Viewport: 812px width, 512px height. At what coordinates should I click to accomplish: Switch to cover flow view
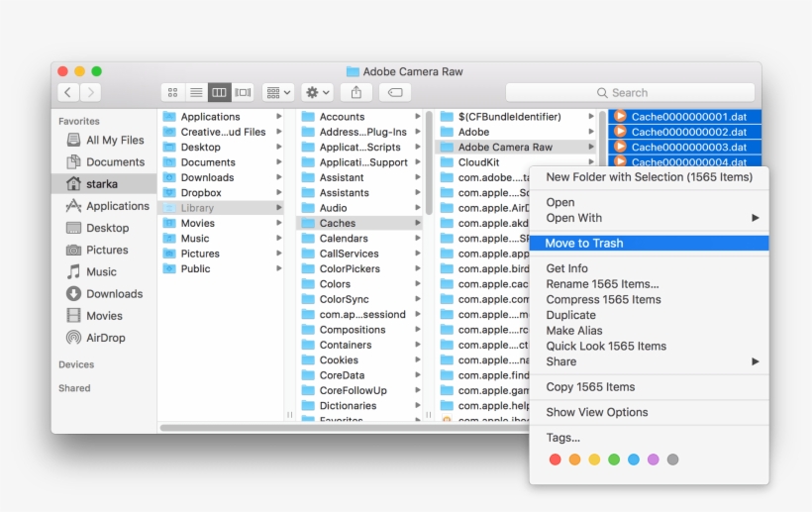(x=243, y=93)
